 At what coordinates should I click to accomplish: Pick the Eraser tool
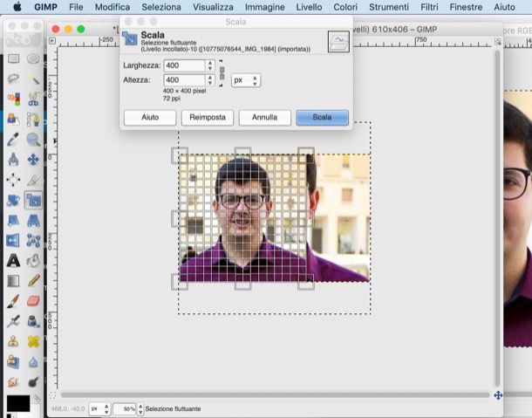pyautogui.click(x=33, y=300)
